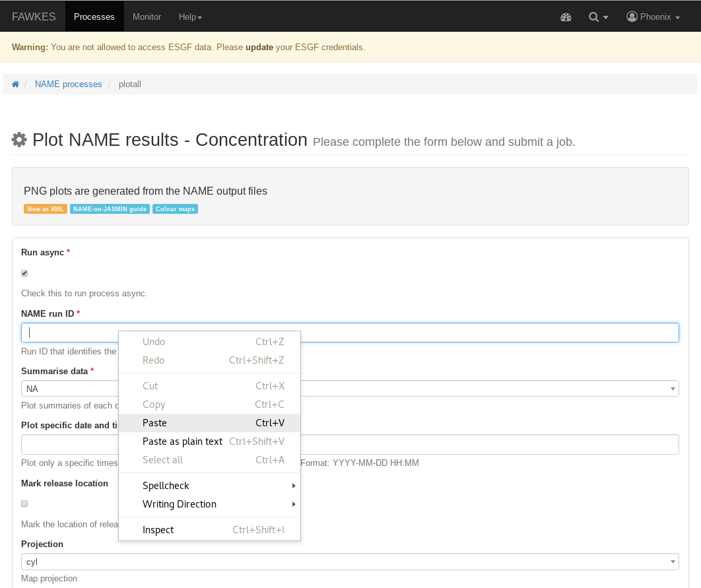
Task: Open the Projection cyl dropdown
Action: (x=350, y=562)
